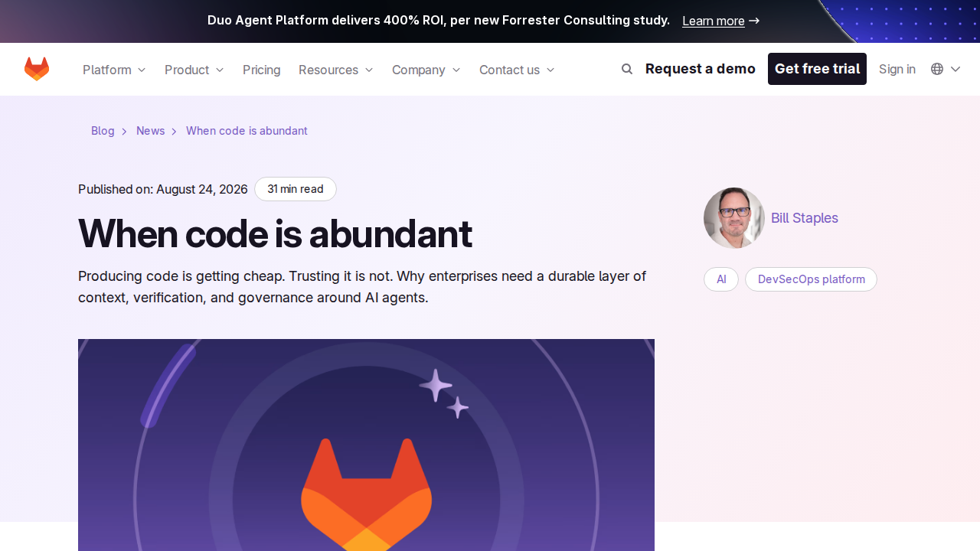980x551 pixels.
Task: Click the '31 min read' badge
Action: click(296, 189)
